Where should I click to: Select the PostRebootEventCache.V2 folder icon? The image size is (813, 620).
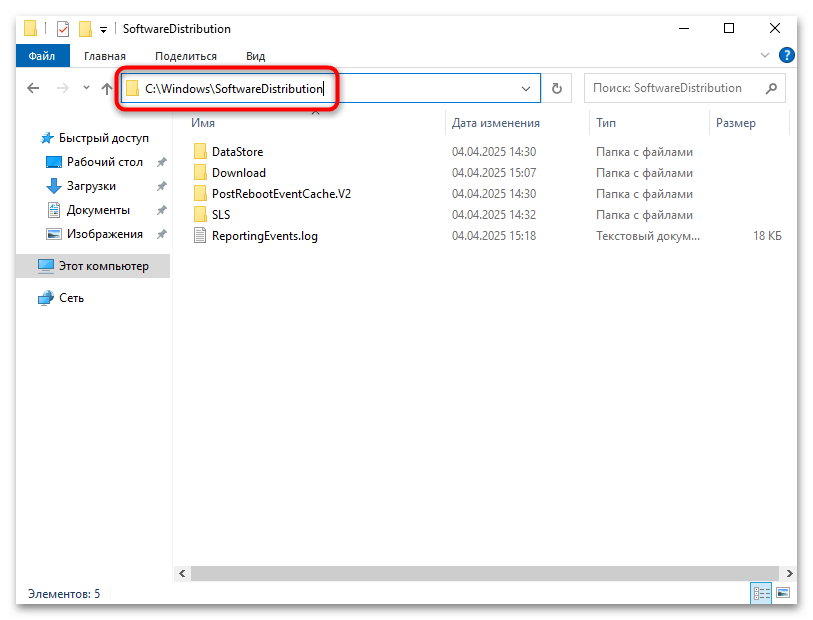200,194
